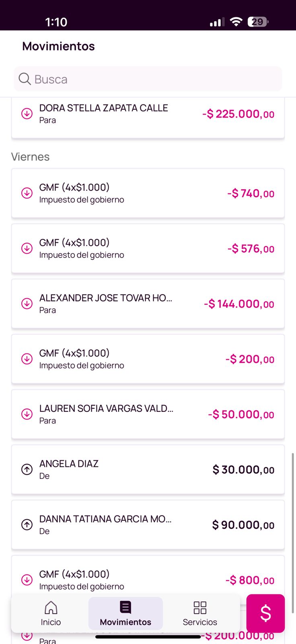
Task: Open the GMF transaction of -$576,00
Action: coord(148,248)
